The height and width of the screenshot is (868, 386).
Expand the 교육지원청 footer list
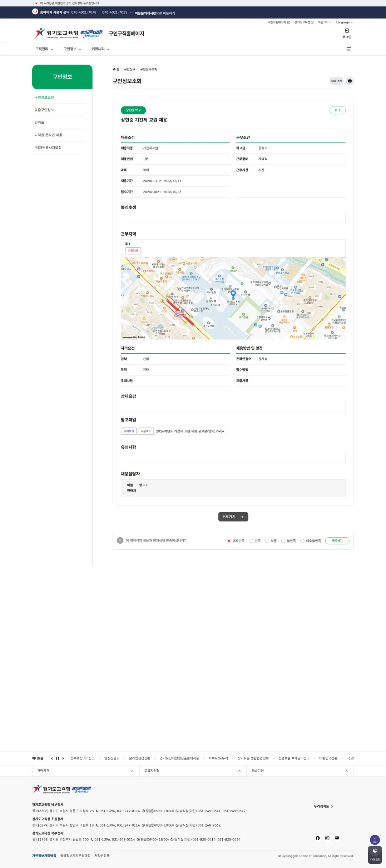coord(193,771)
